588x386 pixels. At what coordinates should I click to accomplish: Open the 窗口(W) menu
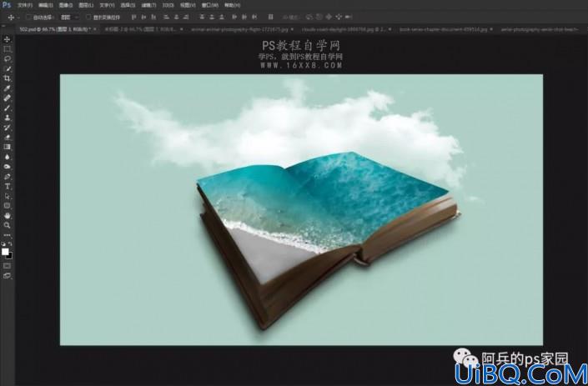click(x=210, y=5)
